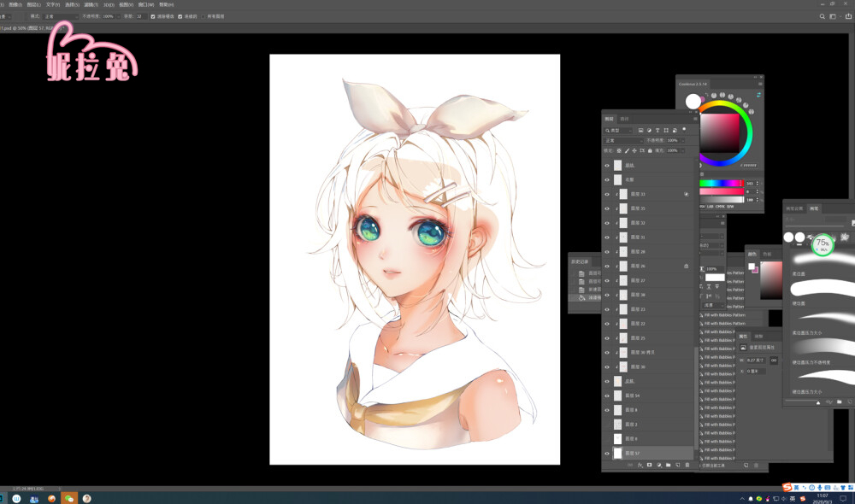Image resolution: width=855 pixels, height=504 pixels.
Task: Click Coolorus hue gradient slider
Action: 722,183
